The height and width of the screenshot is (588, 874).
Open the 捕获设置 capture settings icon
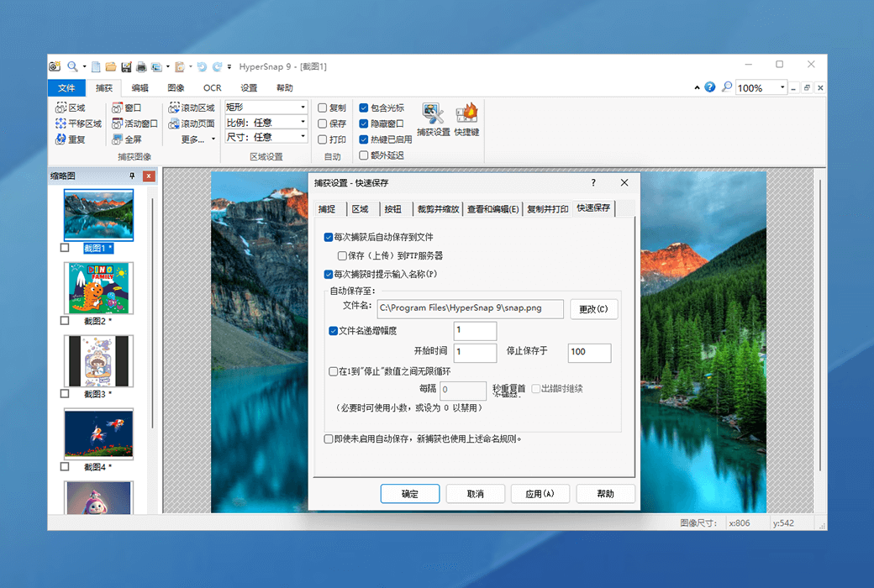[x=434, y=119]
